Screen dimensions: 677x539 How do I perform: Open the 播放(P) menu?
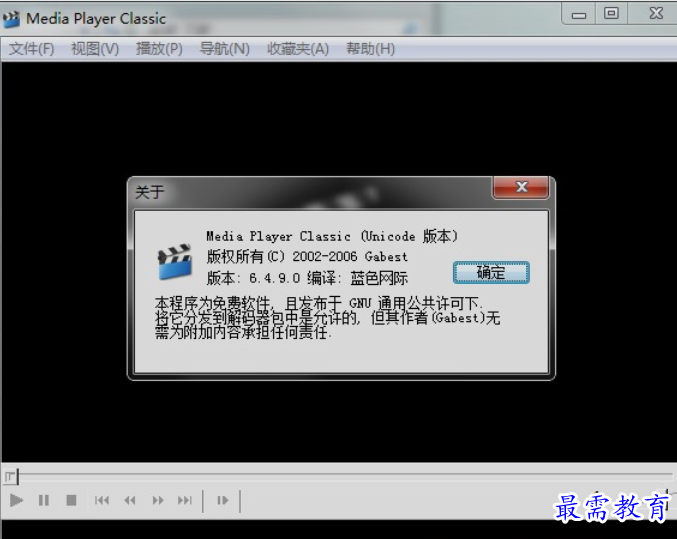pyautogui.click(x=159, y=49)
